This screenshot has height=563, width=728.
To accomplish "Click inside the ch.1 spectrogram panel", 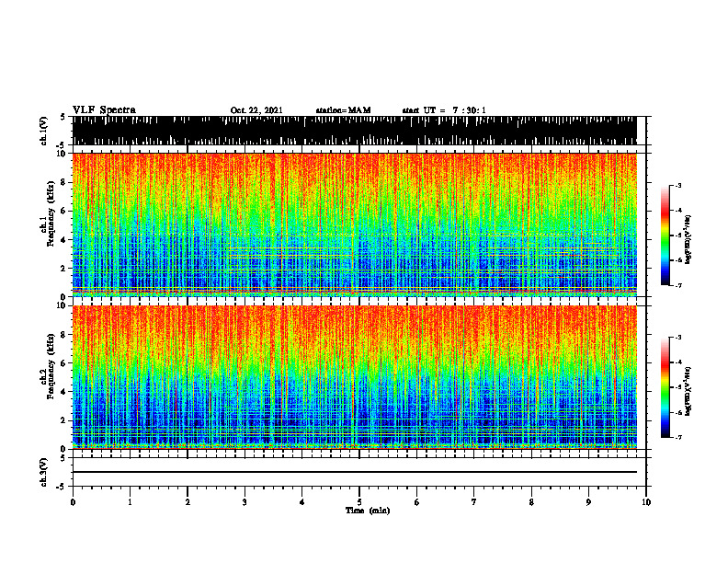I will 354,224.
